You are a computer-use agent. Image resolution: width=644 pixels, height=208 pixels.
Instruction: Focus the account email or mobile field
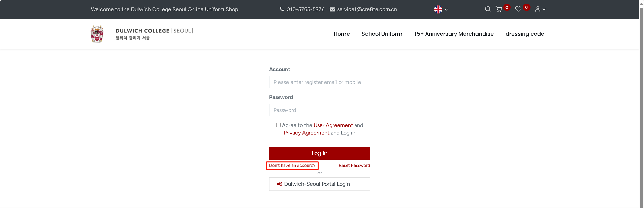[x=319, y=82]
